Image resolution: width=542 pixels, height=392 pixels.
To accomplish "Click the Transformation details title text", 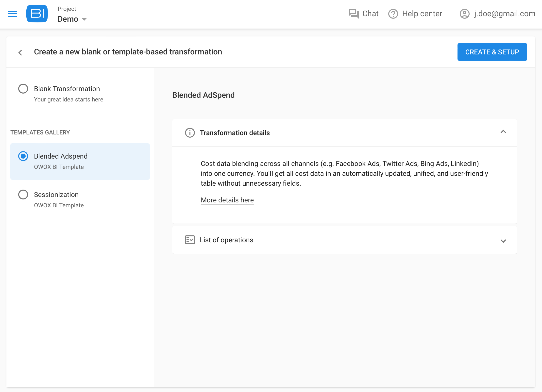I will point(235,133).
